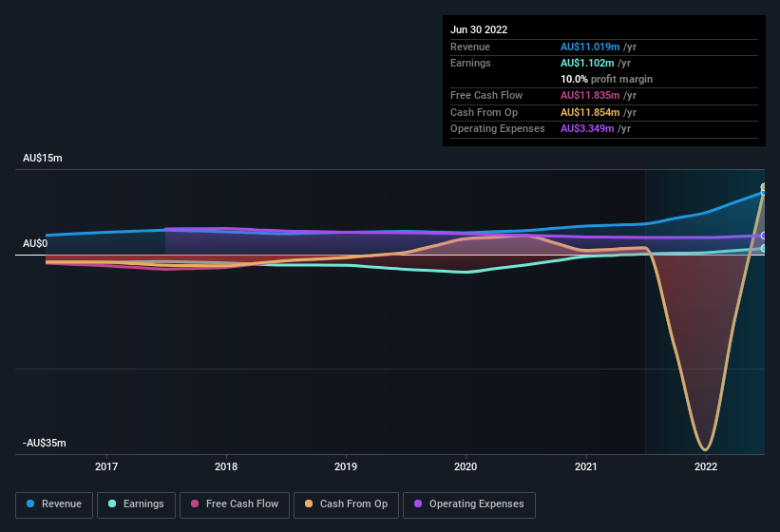Click the Revenue endpoint marker on chart
The image size is (780, 532).
764,193
